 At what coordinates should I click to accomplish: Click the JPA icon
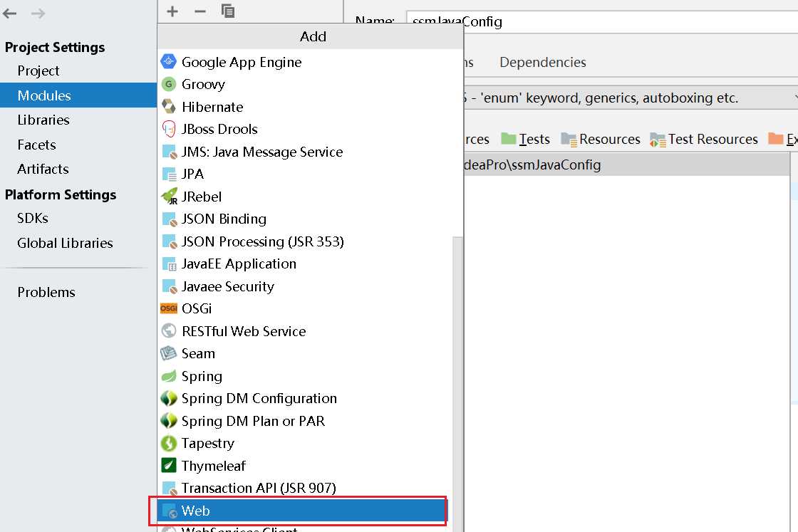[169, 174]
